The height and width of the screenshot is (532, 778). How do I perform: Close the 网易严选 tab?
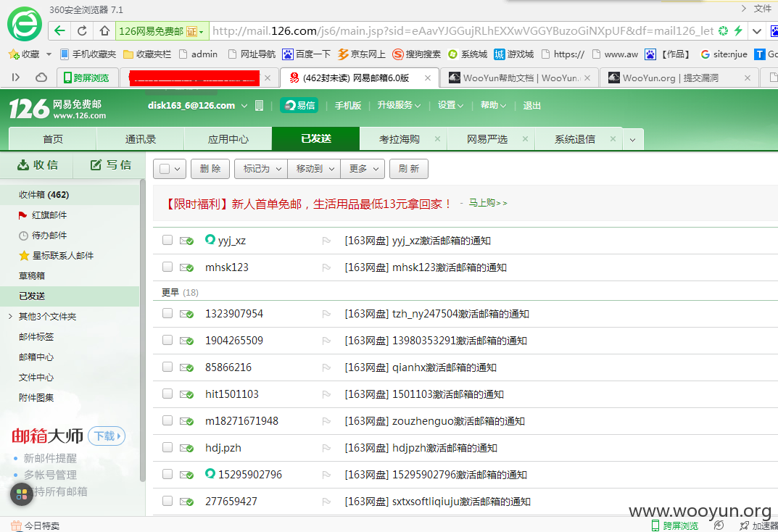pos(525,139)
